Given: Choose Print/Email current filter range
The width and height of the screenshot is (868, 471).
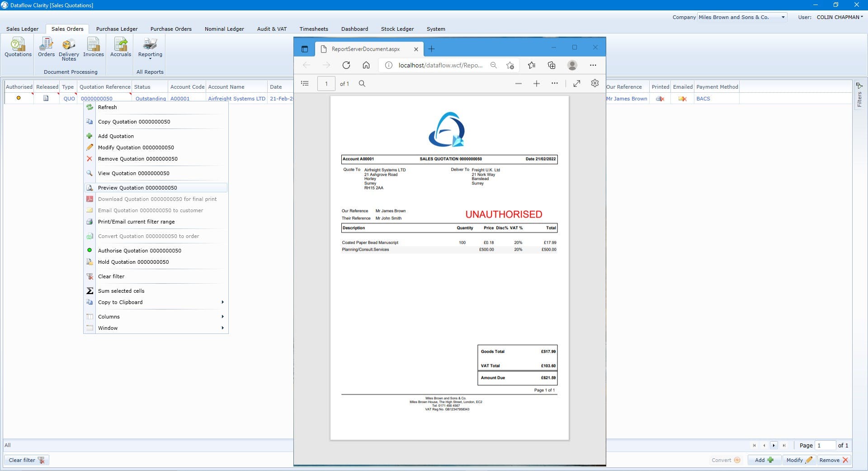Looking at the screenshot, I should point(156,222).
